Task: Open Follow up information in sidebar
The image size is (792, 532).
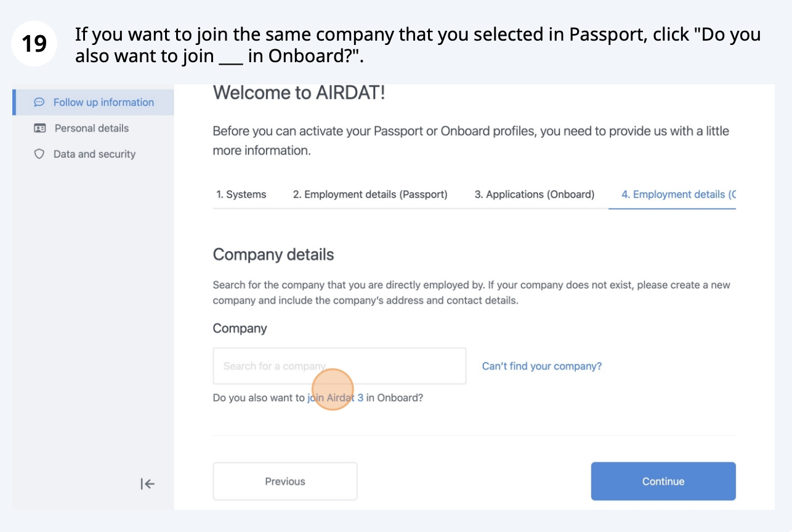Action: pyautogui.click(x=103, y=102)
